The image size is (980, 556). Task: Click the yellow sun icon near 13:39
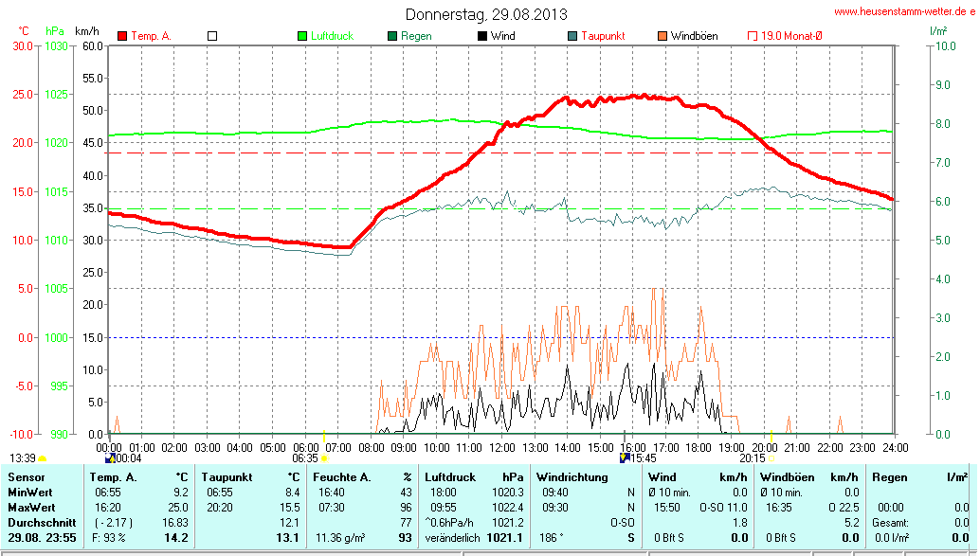[x=43, y=458]
